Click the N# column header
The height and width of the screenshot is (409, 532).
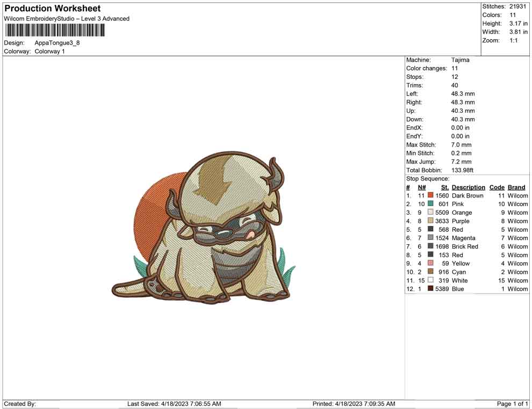click(x=422, y=187)
